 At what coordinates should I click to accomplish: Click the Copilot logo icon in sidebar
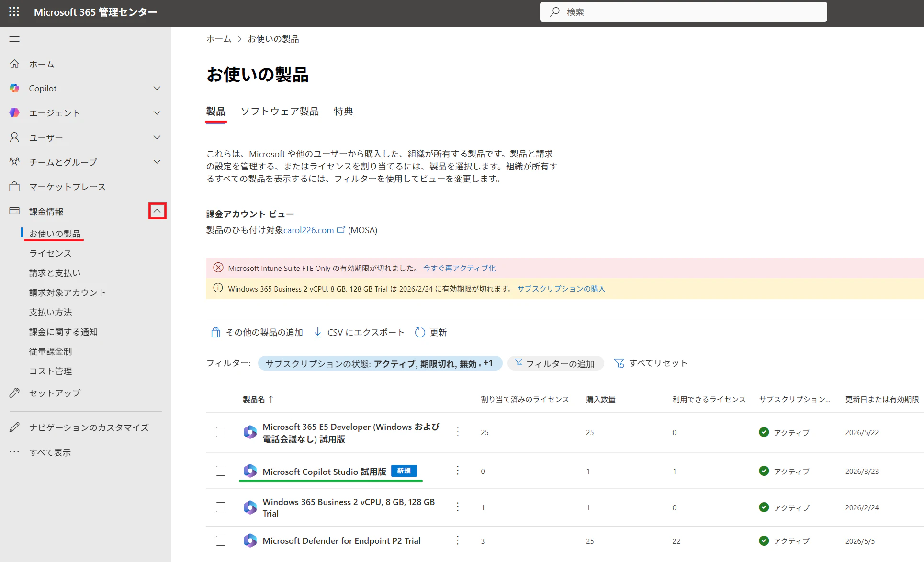pos(14,88)
